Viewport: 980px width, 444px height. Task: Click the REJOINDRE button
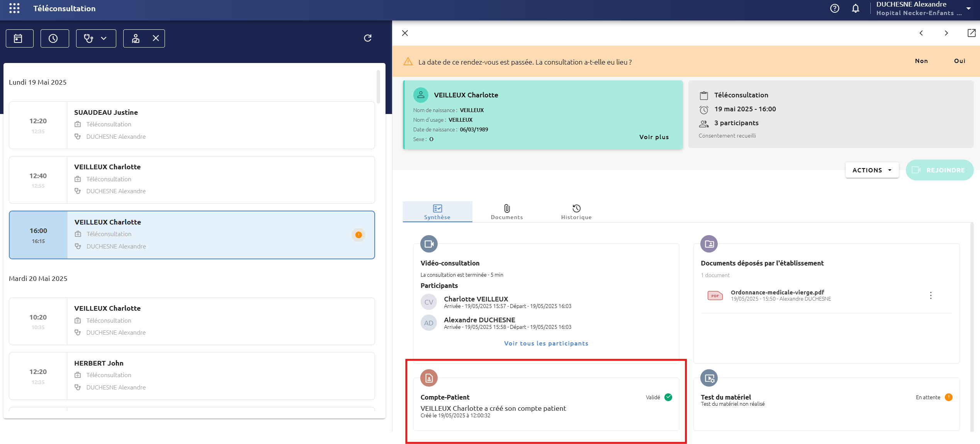click(939, 170)
